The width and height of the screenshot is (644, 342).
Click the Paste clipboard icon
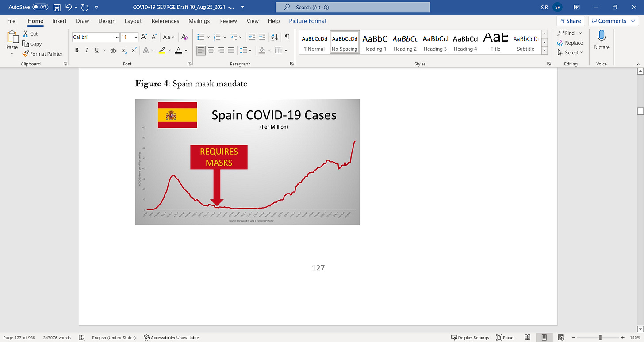coord(12,37)
